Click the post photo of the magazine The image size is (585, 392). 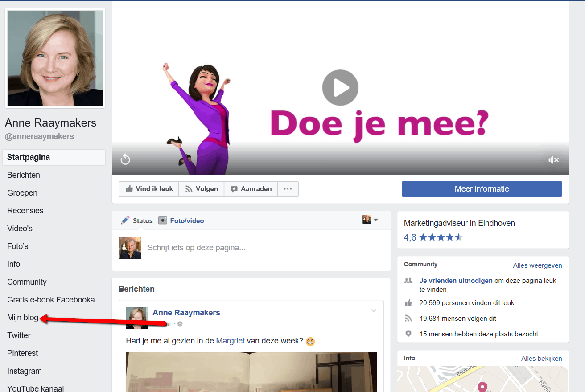tap(251, 372)
